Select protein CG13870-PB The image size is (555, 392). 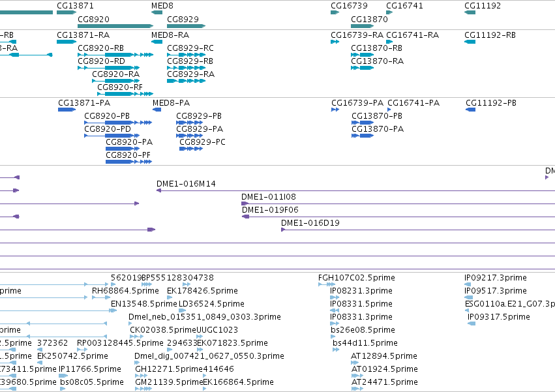coord(376,116)
